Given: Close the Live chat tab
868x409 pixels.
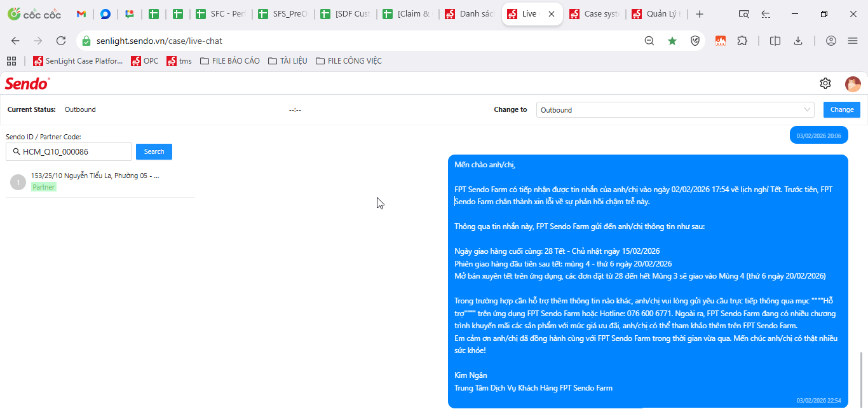Looking at the screenshot, I should [551, 14].
